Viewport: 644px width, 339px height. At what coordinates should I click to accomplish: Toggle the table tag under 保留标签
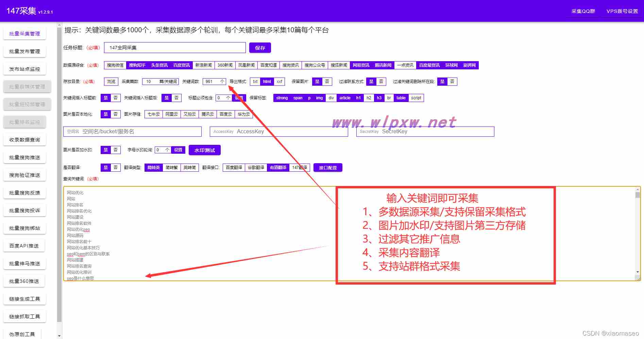tap(401, 98)
